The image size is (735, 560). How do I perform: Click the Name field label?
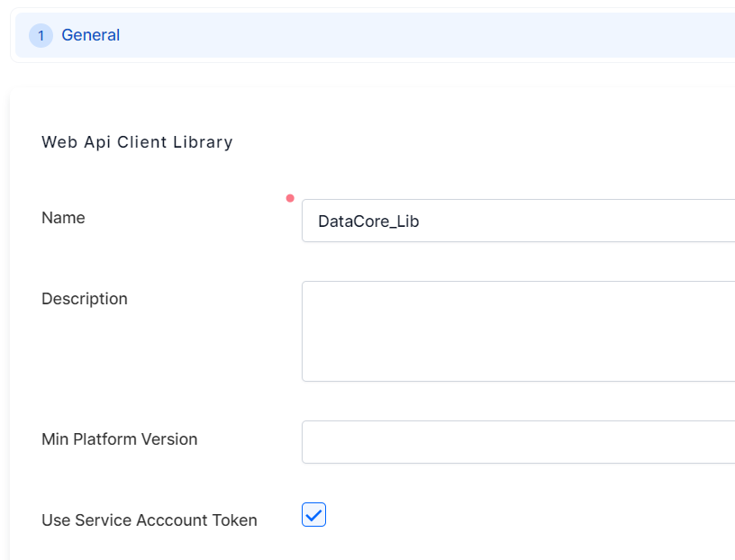click(63, 218)
